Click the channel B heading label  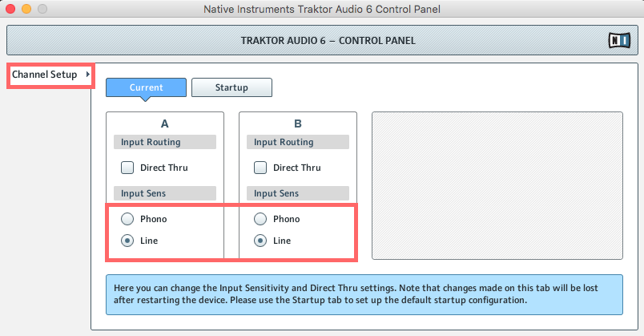pos(298,124)
